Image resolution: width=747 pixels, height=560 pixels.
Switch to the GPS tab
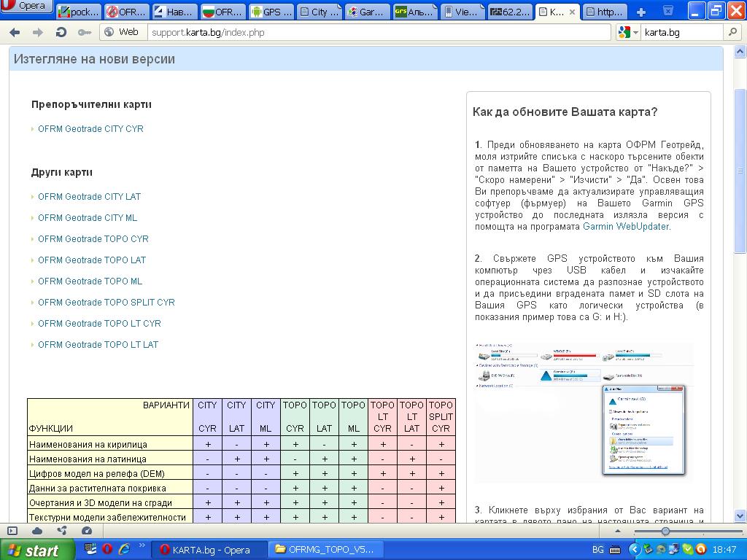[x=271, y=12]
